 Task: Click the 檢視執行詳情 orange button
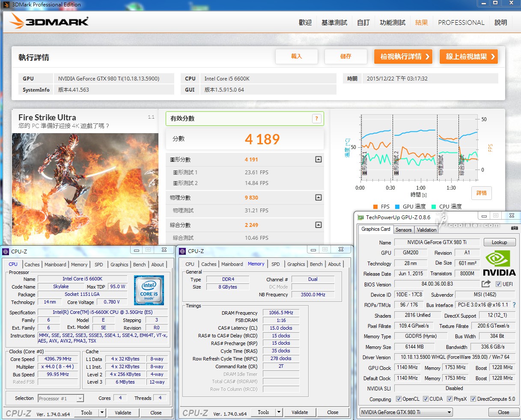403,57
